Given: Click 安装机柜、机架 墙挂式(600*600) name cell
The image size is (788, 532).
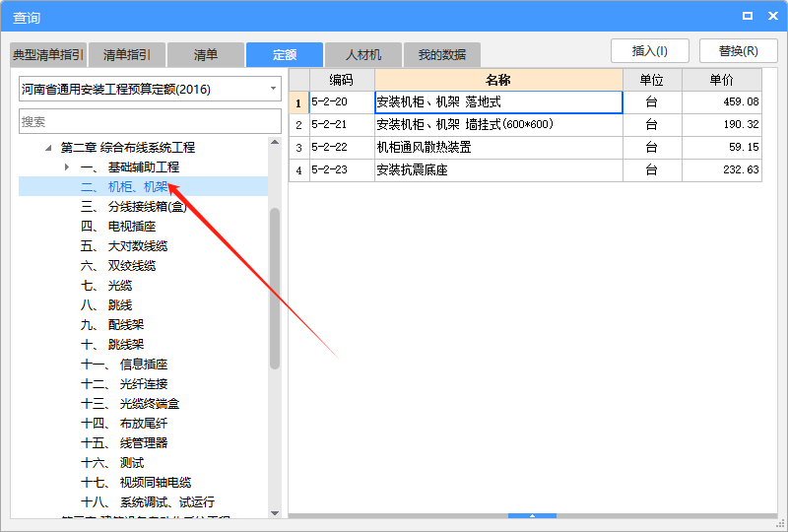Looking at the screenshot, I should click(x=498, y=125).
